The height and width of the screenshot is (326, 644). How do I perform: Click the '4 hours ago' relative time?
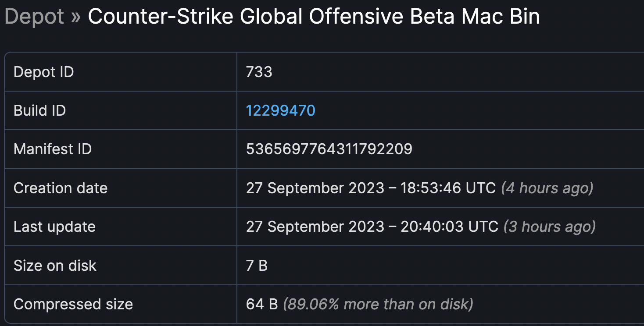(547, 188)
